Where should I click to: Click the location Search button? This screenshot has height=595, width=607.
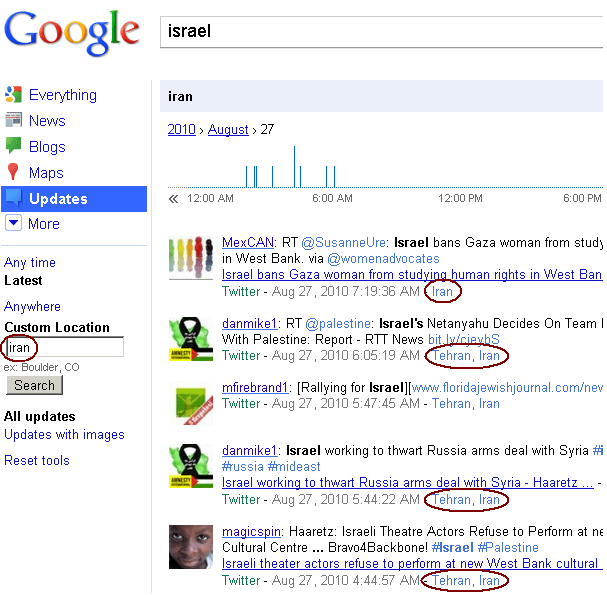(34, 385)
